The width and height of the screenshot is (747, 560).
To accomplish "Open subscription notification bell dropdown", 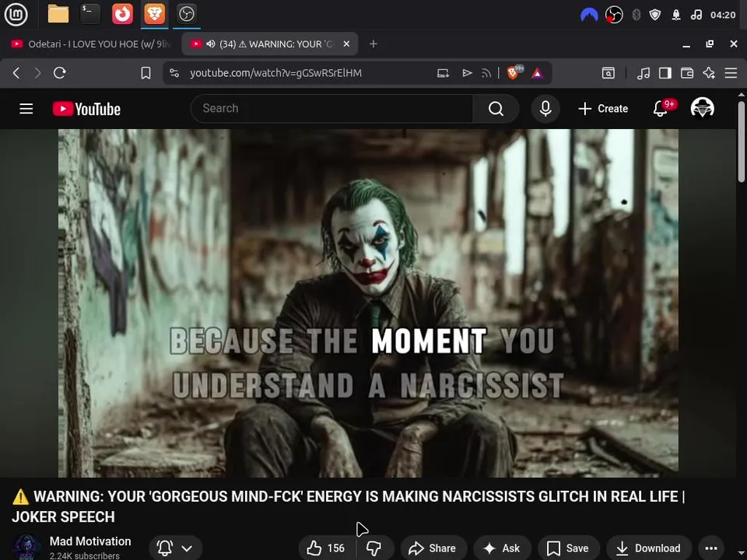I will (175, 548).
